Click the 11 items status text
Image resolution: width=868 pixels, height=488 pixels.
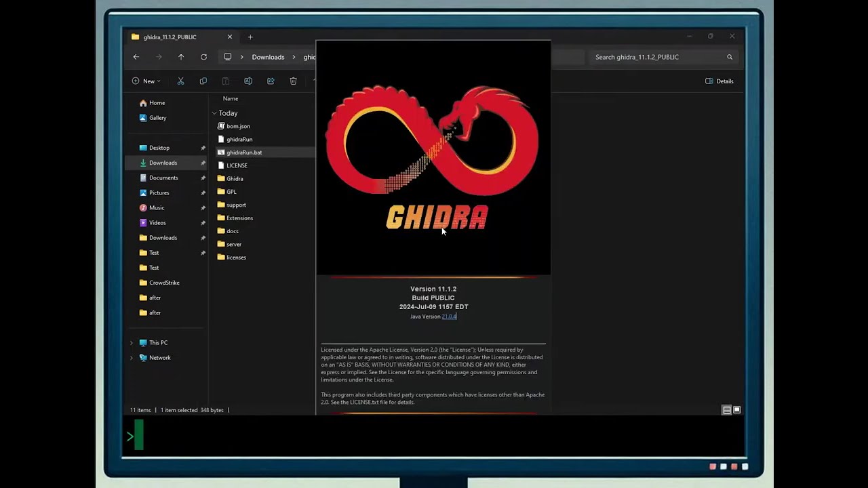[x=140, y=410]
